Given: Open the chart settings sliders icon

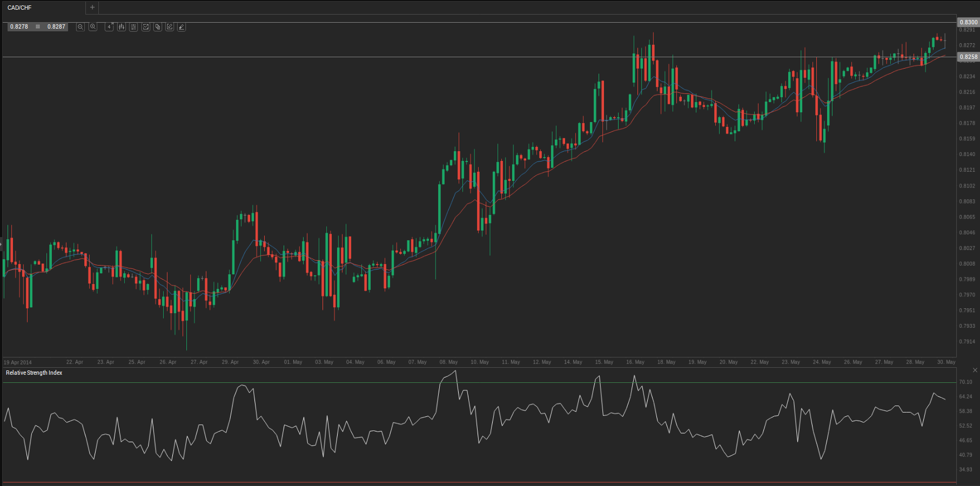Looking at the screenshot, I should tap(133, 27).
